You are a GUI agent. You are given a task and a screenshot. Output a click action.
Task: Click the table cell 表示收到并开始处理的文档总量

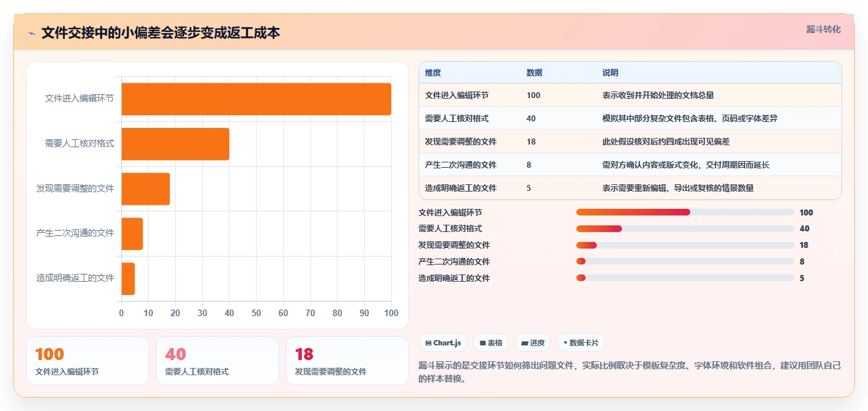click(x=658, y=95)
